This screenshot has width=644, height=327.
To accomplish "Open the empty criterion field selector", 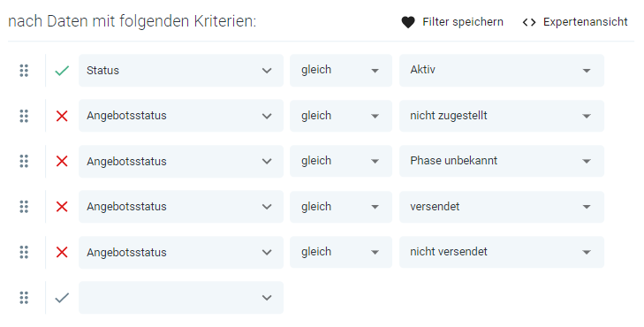I will 181,298.
